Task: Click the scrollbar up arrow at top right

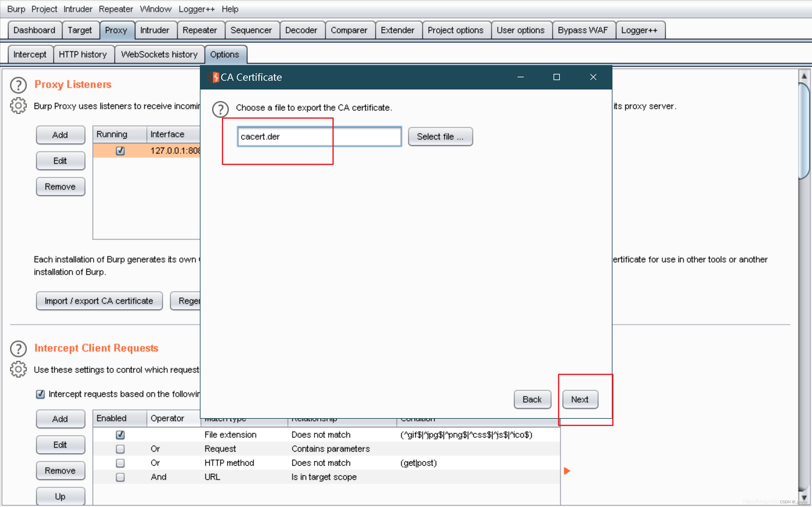Action: point(804,76)
